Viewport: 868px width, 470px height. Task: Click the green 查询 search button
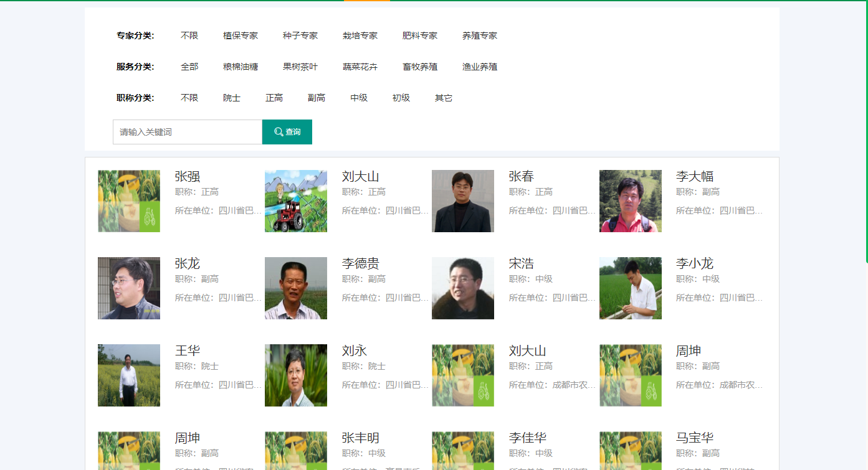pos(287,132)
